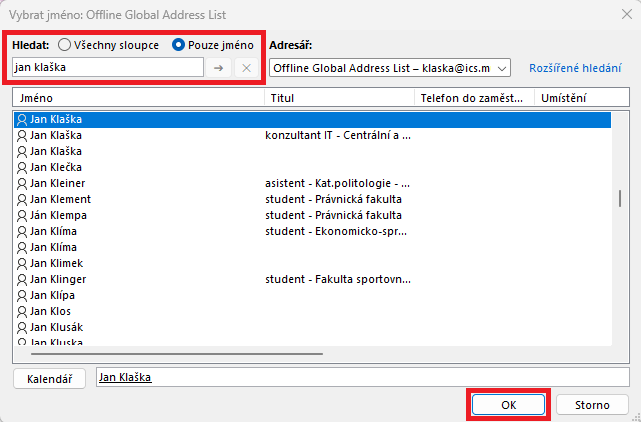Click the search field containing jan klaška
This screenshot has height=422, width=641.
[106, 67]
